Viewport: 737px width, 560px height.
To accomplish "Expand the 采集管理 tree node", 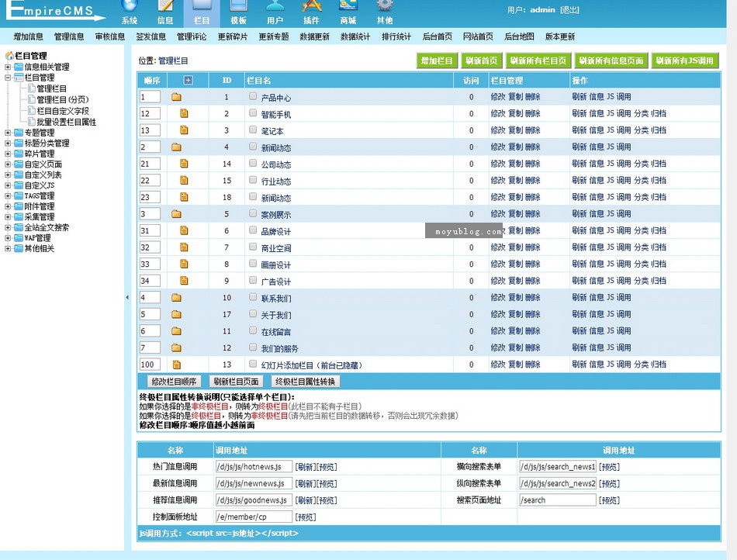I will coord(8,217).
